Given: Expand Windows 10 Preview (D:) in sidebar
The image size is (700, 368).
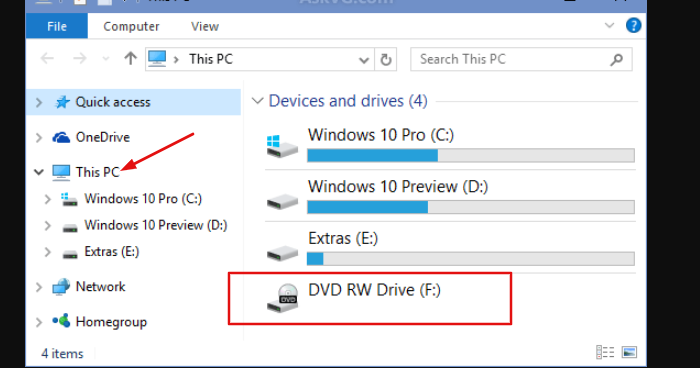Looking at the screenshot, I should tap(47, 226).
